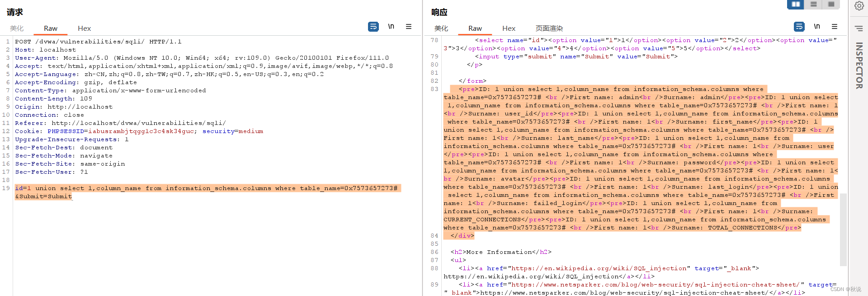Click the 'Upgrade-Insecure-Requests: 1' header
The width and height of the screenshot is (868, 296).
coord(72,139)
